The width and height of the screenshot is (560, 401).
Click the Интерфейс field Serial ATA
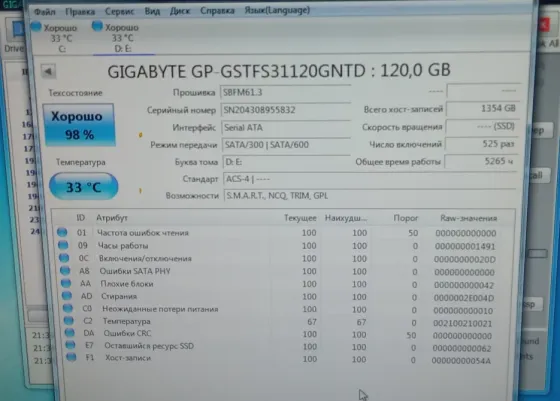point(286,127)
